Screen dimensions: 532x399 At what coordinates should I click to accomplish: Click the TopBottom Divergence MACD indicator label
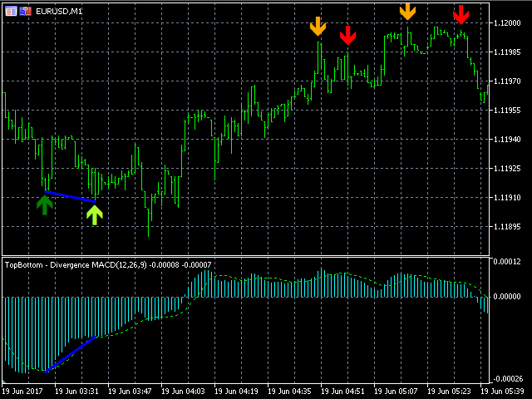click(x=108, y=264)
